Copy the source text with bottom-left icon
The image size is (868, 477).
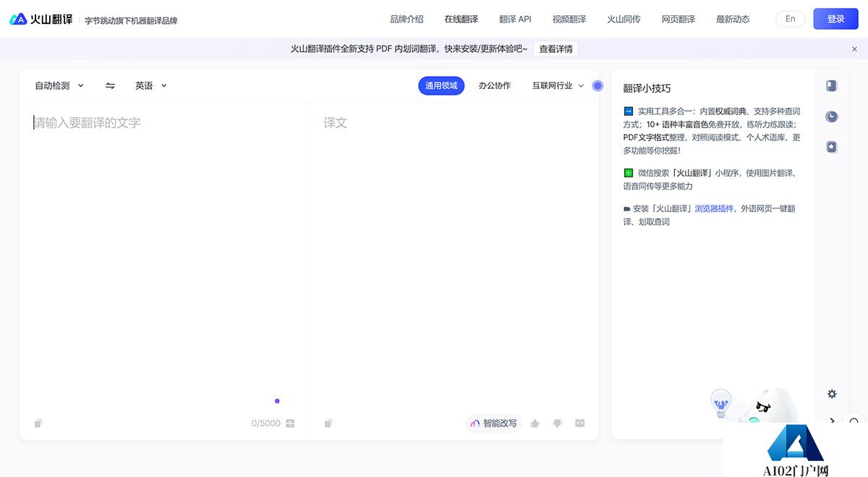point(38,423)
